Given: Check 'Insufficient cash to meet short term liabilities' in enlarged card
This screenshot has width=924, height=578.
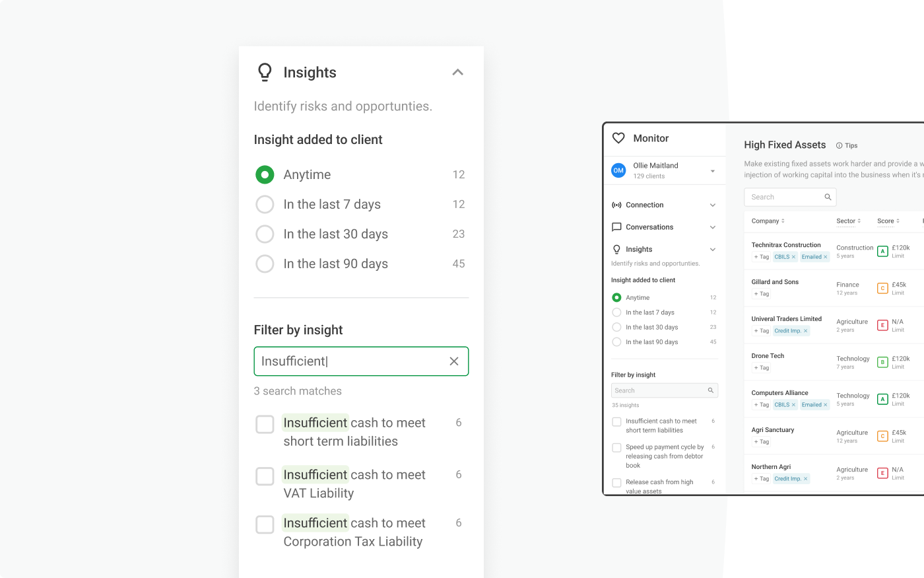Looking at the screenshot, I should tap(265, 424).
